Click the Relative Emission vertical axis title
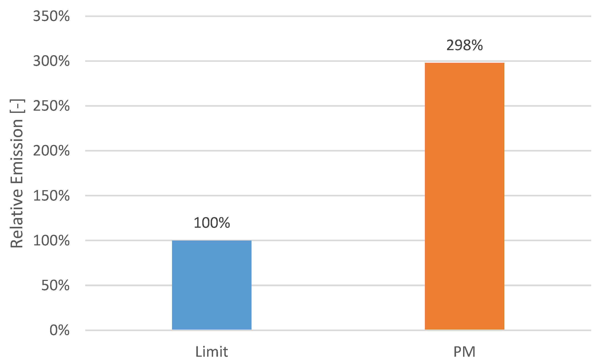The width and height of the screenshot is (600, 364). point(17,173)
